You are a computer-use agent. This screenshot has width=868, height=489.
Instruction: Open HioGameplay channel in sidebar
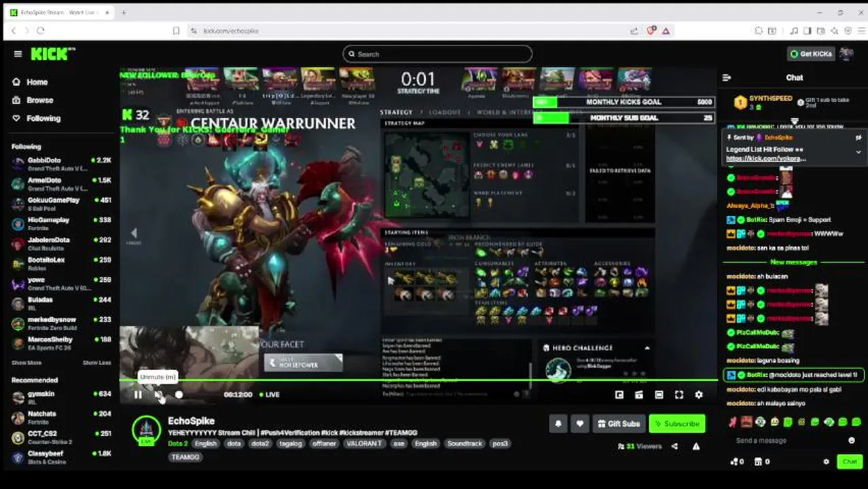61,223
